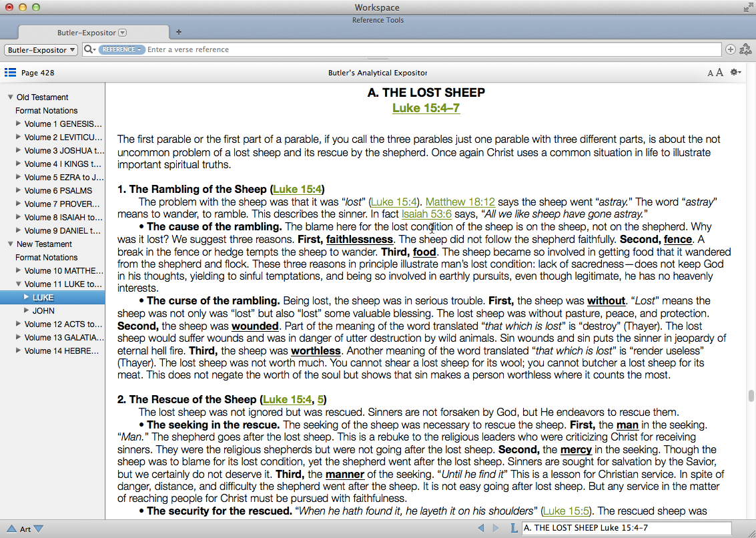Select Volume 4 I KINGS tree row
The height and width of the screenshot is (538, 756).
tap(53, 164)
